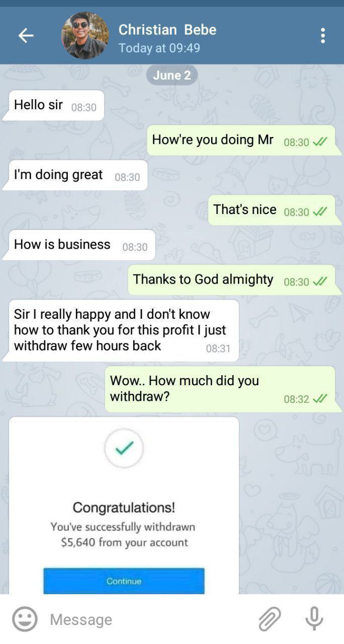Screen dimensions: 344x644
Task: Tap read checkmarks on "Thanks to God almighty"
Action: tap(320, 282)
